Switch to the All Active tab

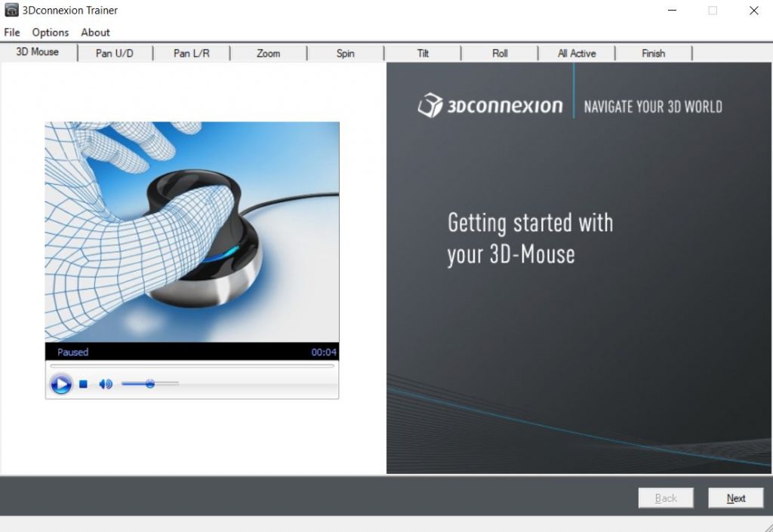576,53
